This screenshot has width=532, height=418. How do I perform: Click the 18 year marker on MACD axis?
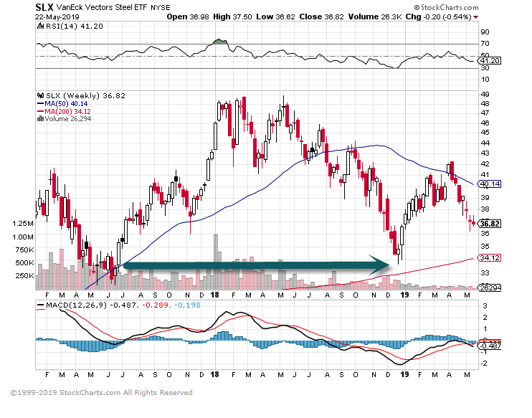(215, 374)
